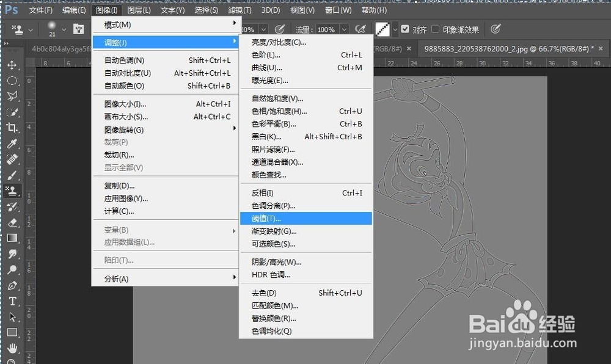
Task: Choose 画布大小(S)... menu entry
Action: [x=165, y=117]
